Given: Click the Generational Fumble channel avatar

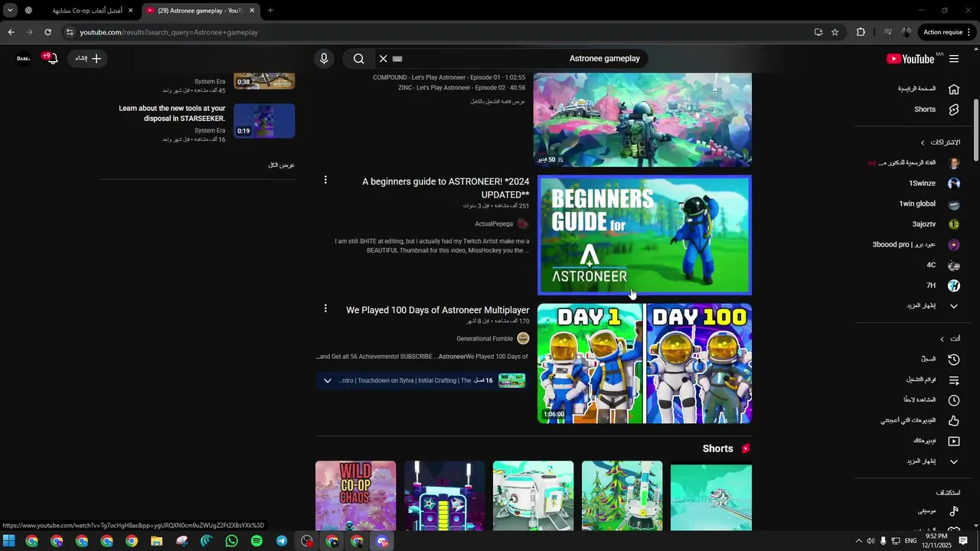Looking at the screenshot, I should point(523,338).
